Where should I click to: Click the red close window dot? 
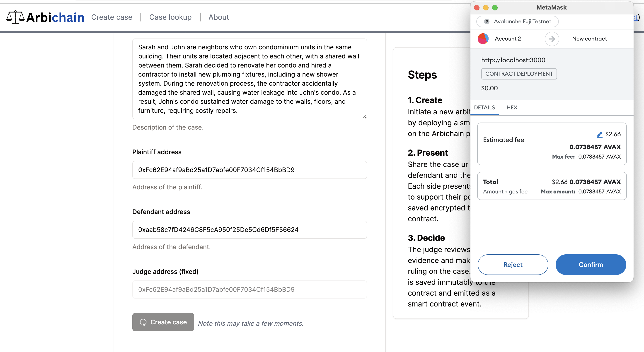click(x=477, y=7)
